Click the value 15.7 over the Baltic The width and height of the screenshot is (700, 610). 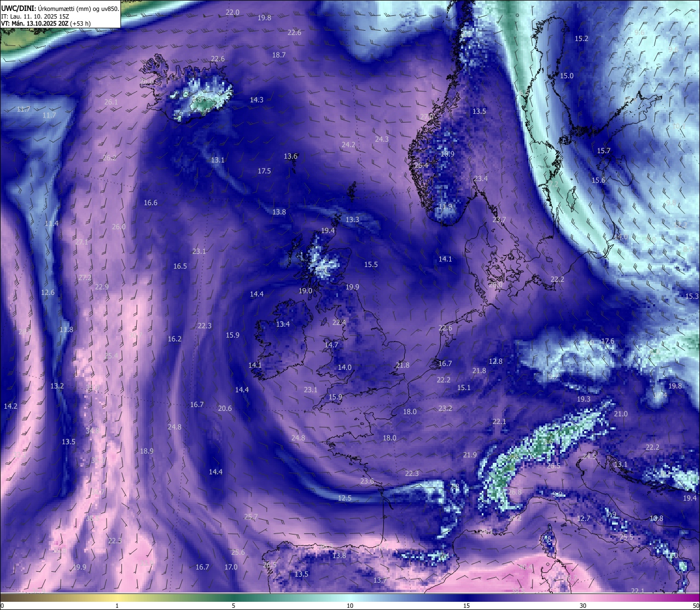tap(603, 150)
